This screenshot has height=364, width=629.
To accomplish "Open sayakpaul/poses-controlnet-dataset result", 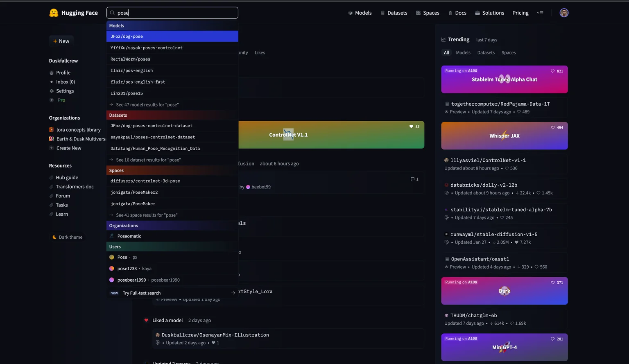I will (x=172, y=137).
